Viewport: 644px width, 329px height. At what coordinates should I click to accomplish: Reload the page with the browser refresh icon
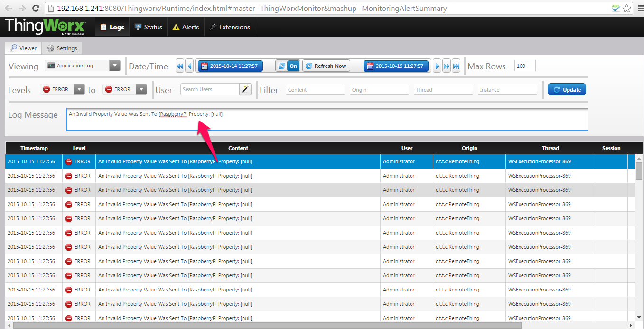[x=36, y=8]
